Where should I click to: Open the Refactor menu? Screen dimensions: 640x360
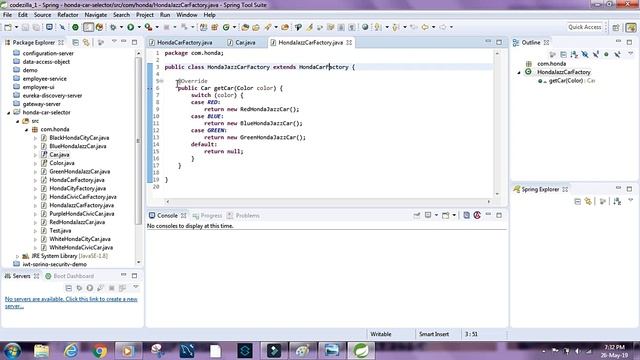[68, 15]
